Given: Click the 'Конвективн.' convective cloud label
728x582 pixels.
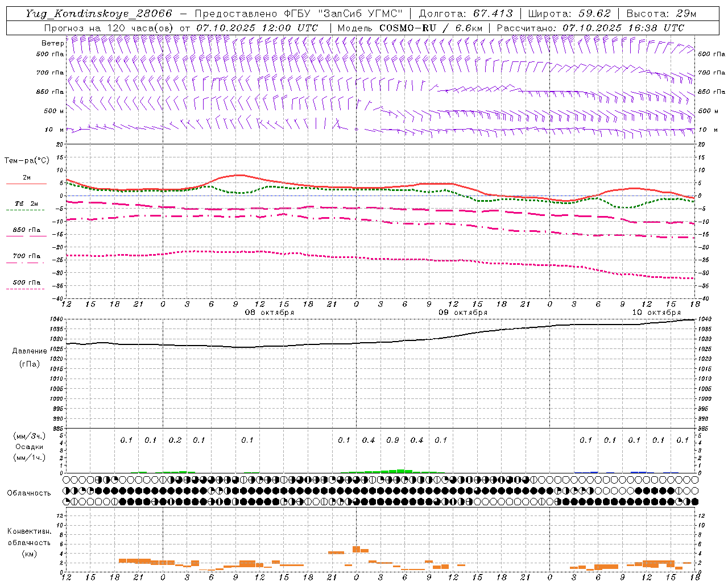Looking at the screenshot, I should pos(29,531).
